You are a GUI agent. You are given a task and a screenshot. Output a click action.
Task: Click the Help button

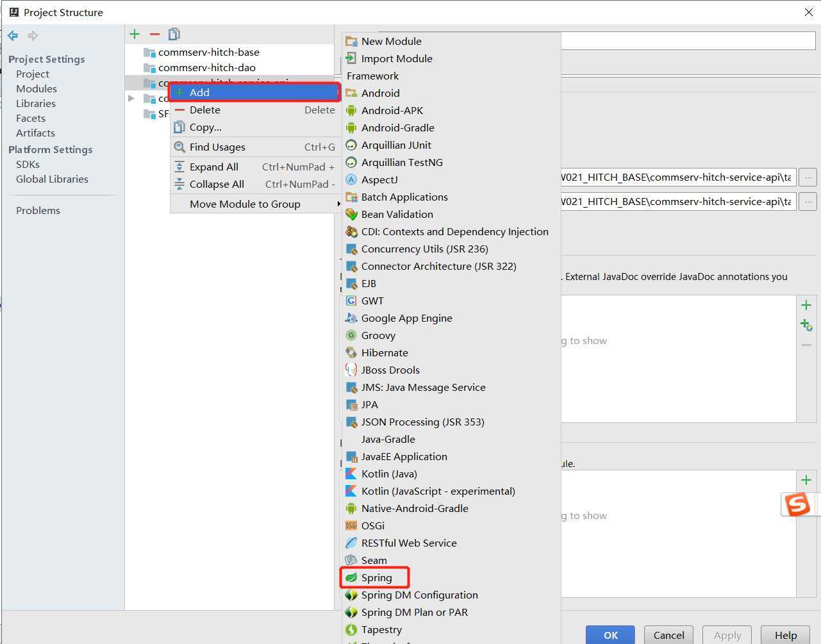(785, 635)
